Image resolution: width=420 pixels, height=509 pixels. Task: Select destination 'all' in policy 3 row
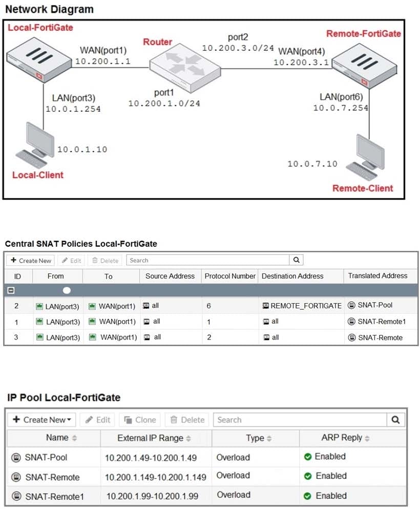tap(271, 337)
